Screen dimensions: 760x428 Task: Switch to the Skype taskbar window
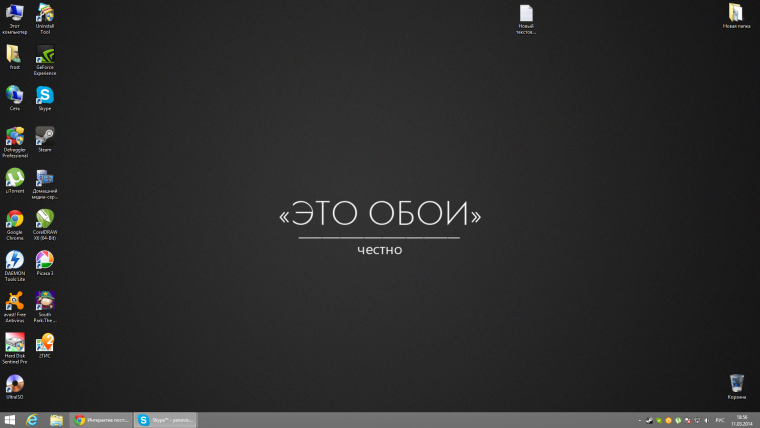(x=165, y=420)
